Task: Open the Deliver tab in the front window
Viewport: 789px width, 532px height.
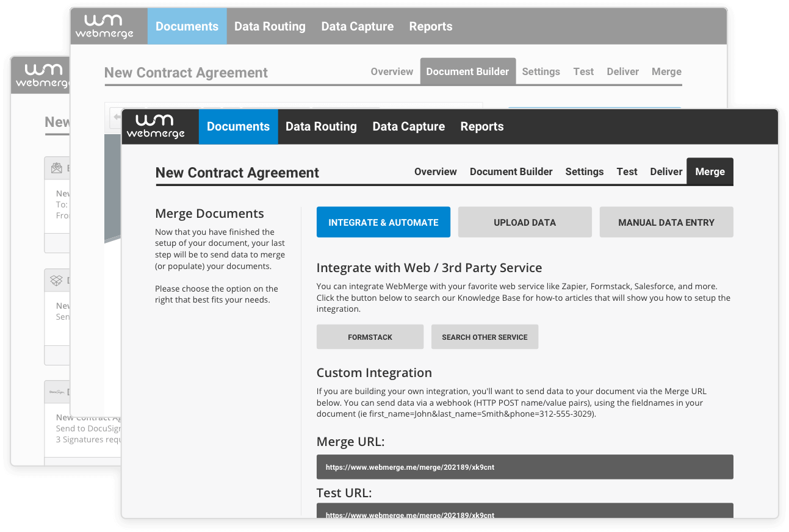Action: (x=666, y=171)
